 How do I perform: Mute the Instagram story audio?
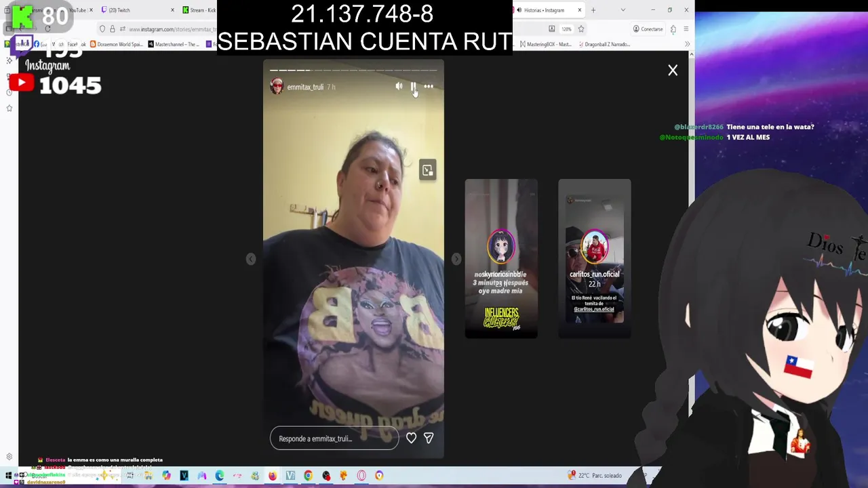pyautogui.click(x=399, y=87)
